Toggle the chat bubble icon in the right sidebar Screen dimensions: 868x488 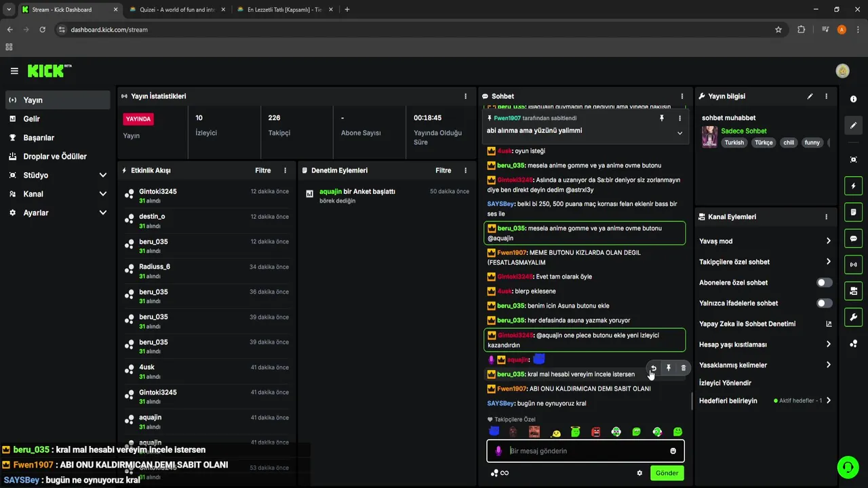853,239
